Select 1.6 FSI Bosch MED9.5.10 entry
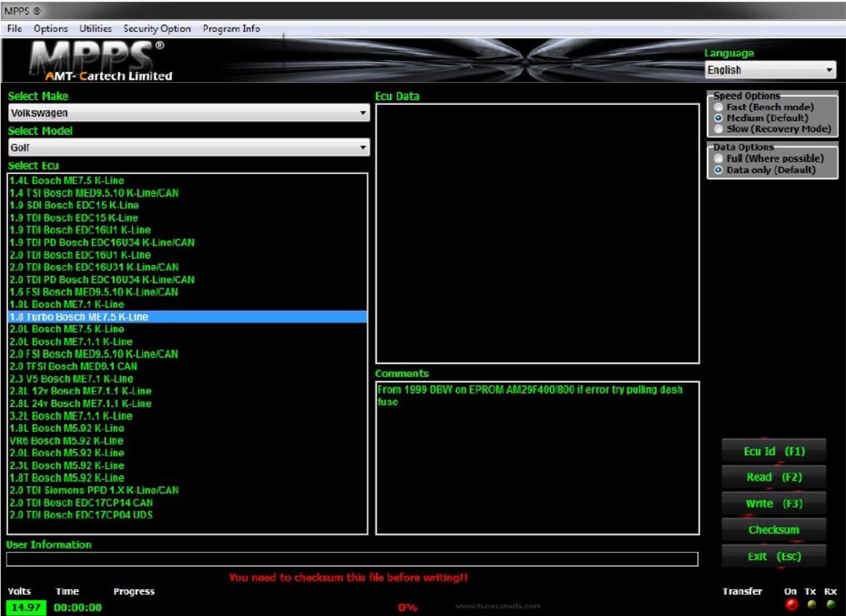846x616 pixels. [x=187, y=292]
